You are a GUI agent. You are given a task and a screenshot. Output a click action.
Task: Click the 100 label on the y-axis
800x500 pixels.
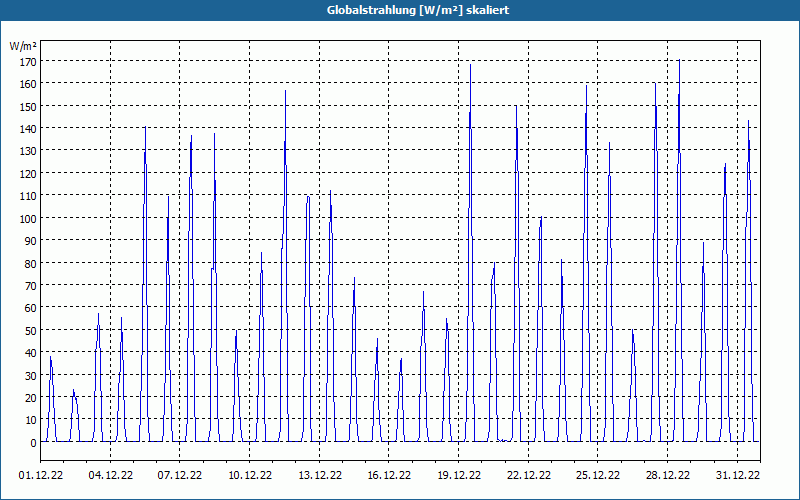pos(29,219)
